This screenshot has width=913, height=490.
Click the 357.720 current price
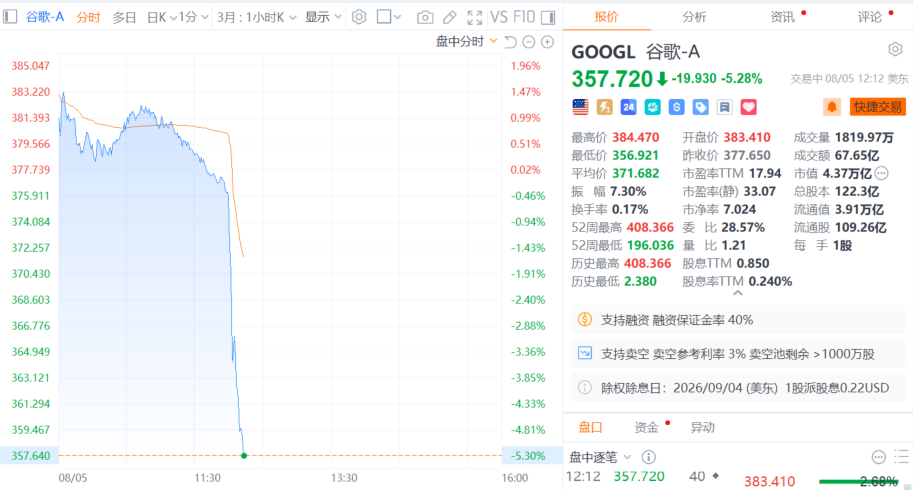pos(612,79)
